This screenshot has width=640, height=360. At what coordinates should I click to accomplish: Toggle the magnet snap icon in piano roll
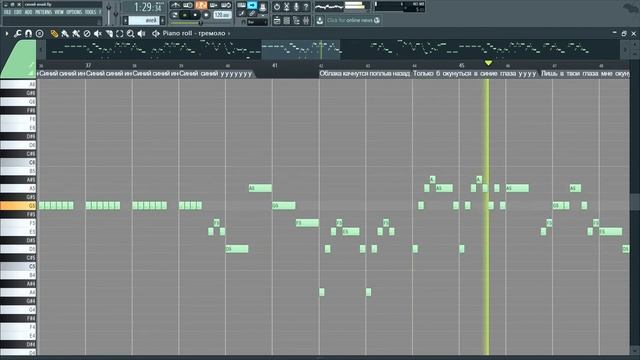coord(28,33)
